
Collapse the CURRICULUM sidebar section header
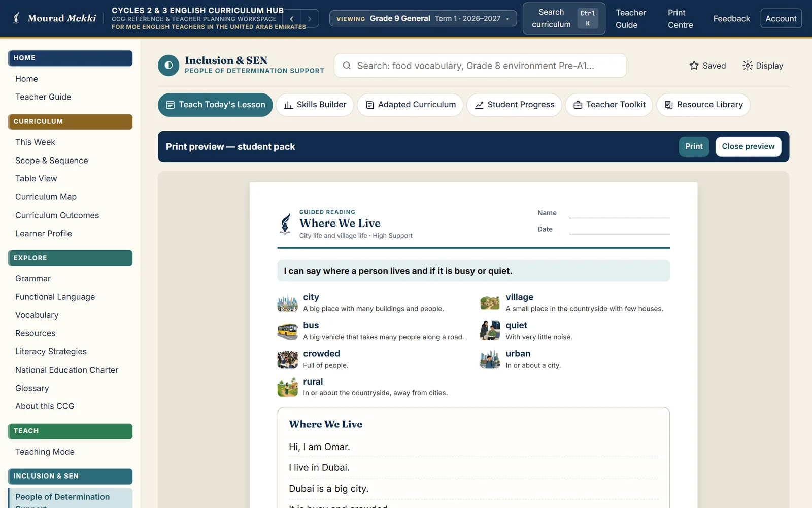[x=70, y=121]
